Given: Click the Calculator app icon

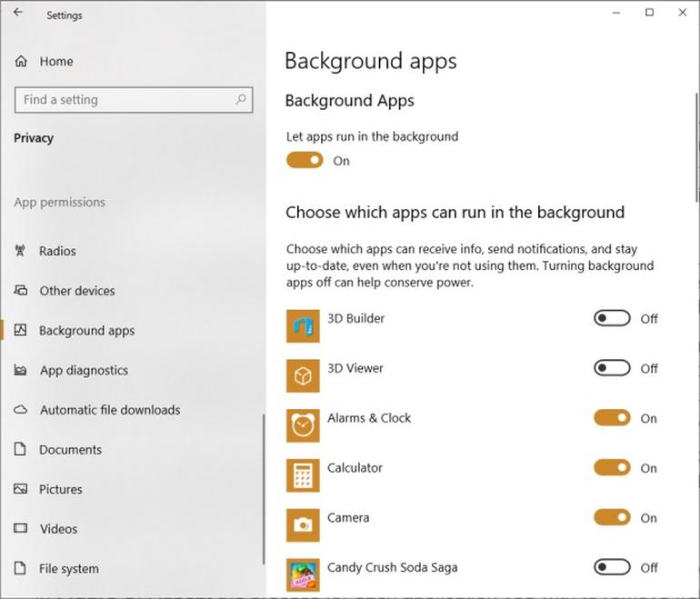Looking at the screenshot, I should [x=303, y=475].
